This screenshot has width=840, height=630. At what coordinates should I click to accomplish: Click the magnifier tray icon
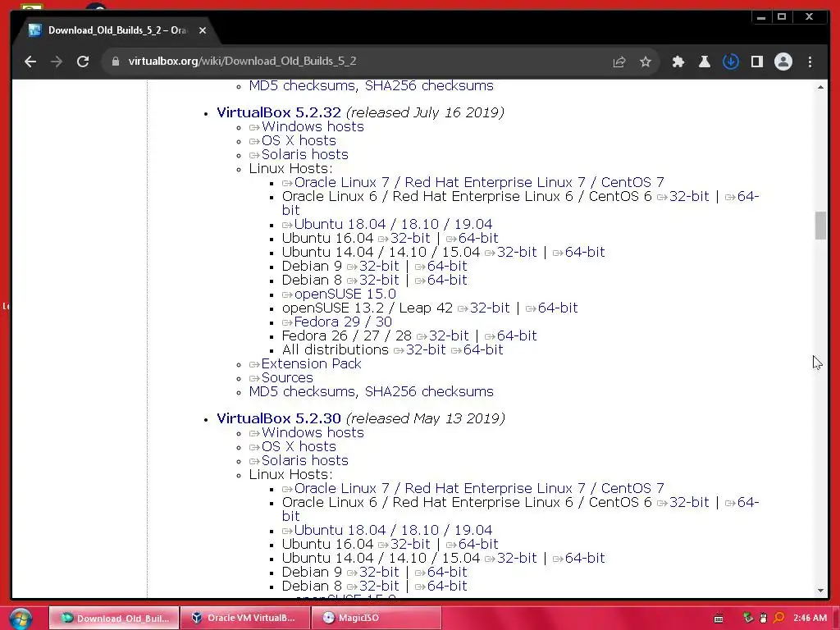779,618
